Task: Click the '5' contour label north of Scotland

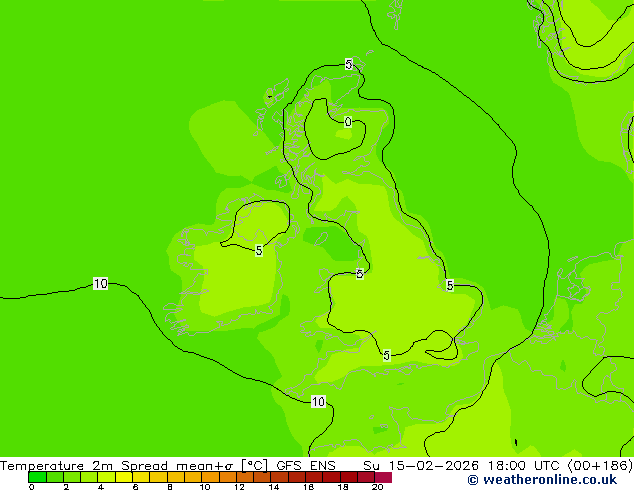Action: click(349, 64)
